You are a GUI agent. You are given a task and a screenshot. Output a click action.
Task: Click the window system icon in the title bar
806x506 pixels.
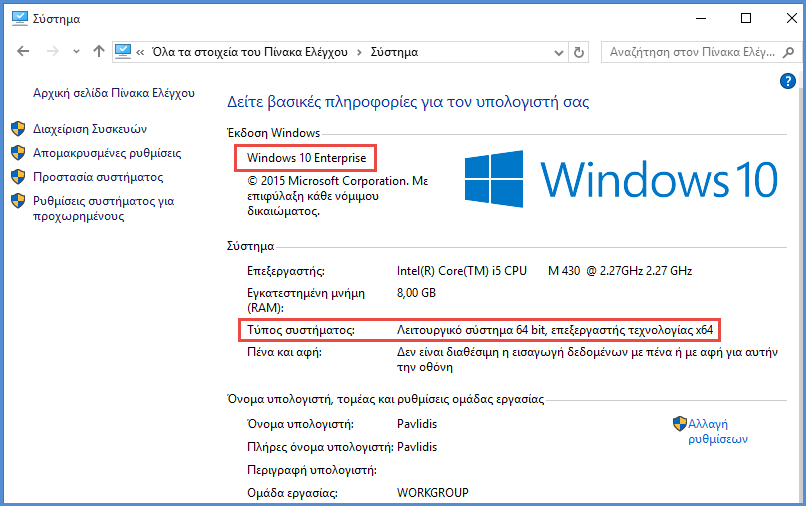[x=20, y=19]
